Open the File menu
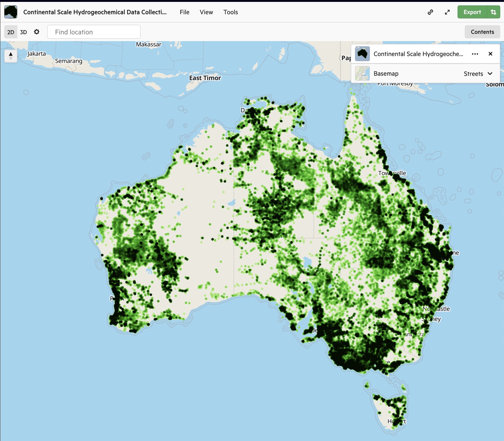The height and width of the screenshot is (441, 504). coord(184,12)
